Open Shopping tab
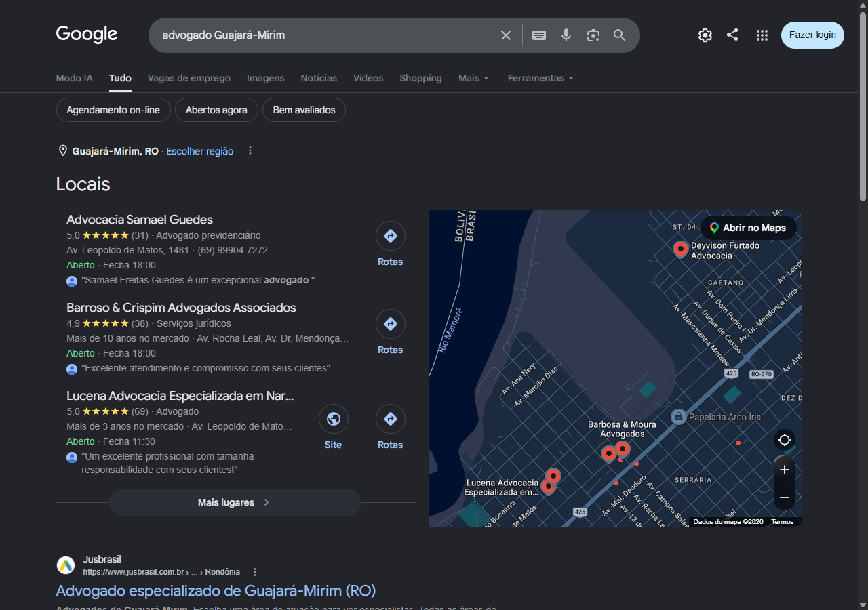The width and height of the screenshot is (868, 610). 420,78
